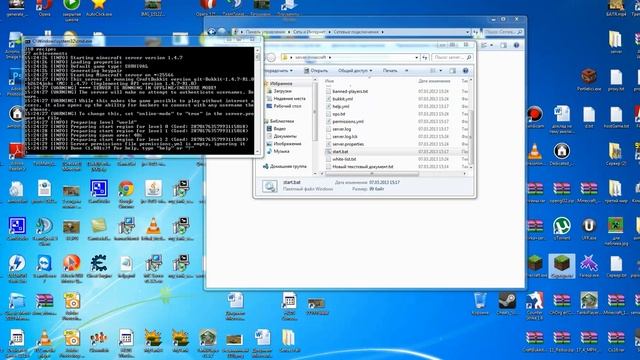Select Opera desktop icon
The width and height of the screenshot is (640, 360).
[x=44, y=9]
